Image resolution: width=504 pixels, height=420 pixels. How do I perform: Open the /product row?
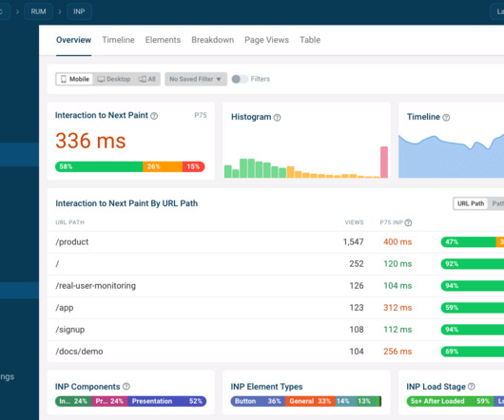(x=276, y=241)
